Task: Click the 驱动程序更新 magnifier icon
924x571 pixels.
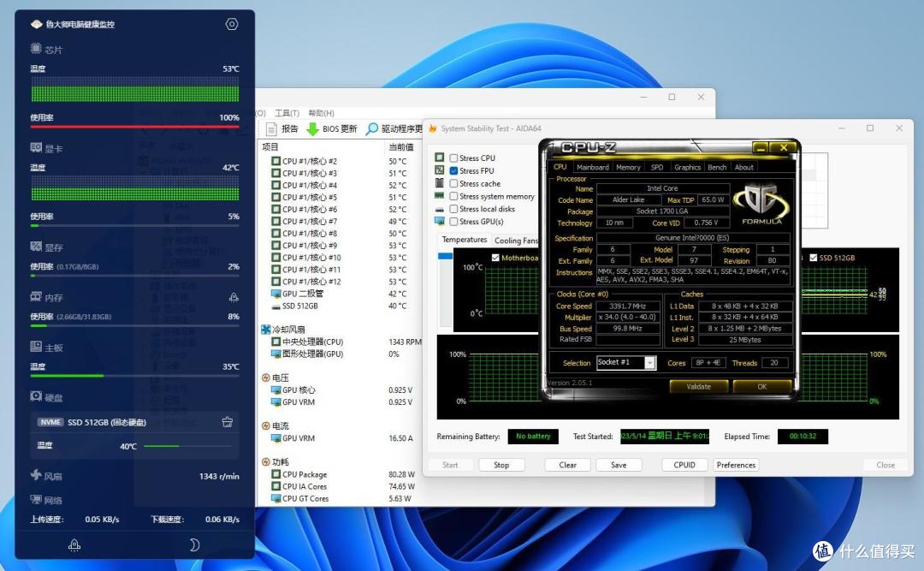Action: 372,128
